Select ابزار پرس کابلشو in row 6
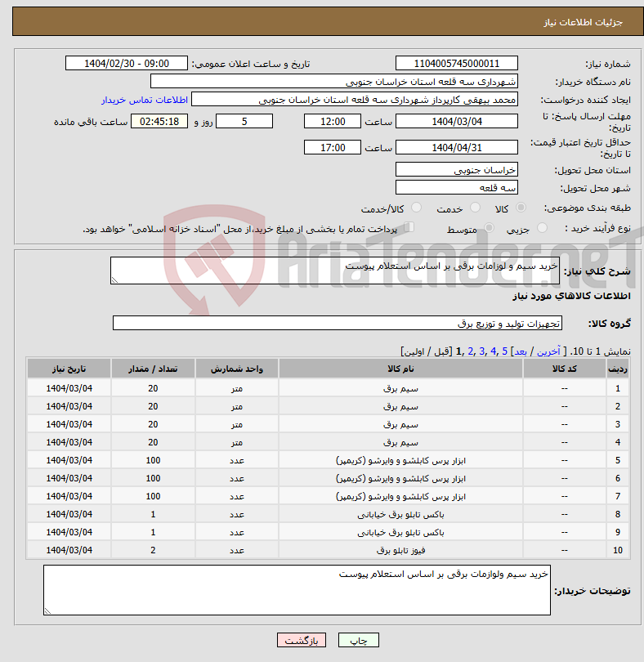 point(400,478)
